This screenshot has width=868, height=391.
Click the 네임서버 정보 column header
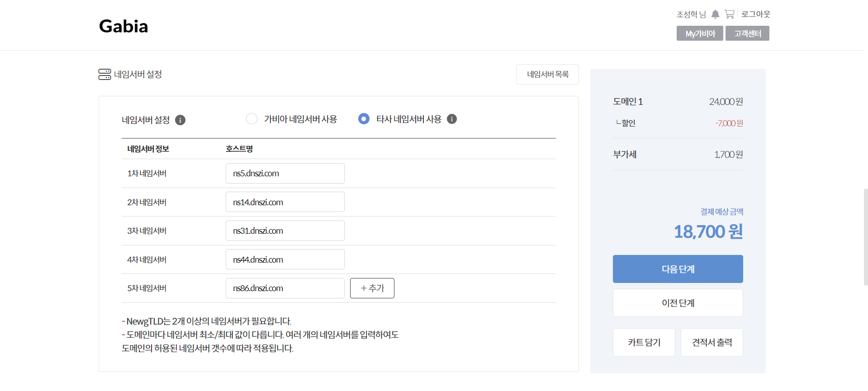(x=148, y=149)
